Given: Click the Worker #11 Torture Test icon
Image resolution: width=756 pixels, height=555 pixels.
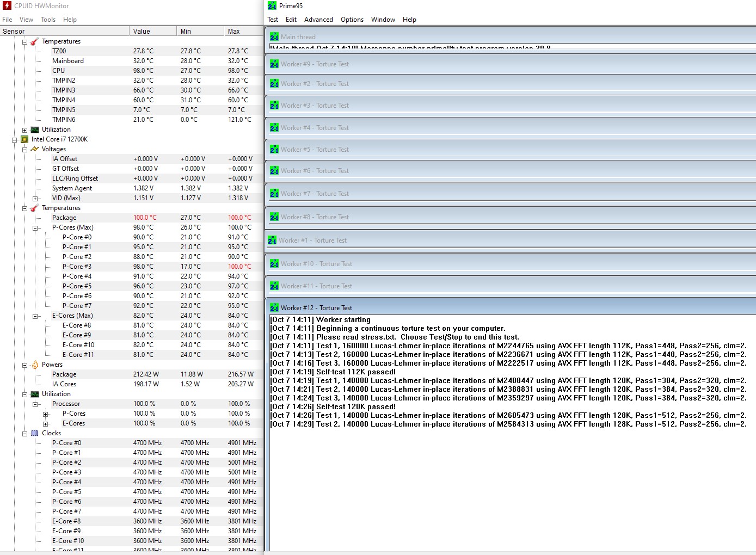Looking at the screenshot, I should 274,286.
